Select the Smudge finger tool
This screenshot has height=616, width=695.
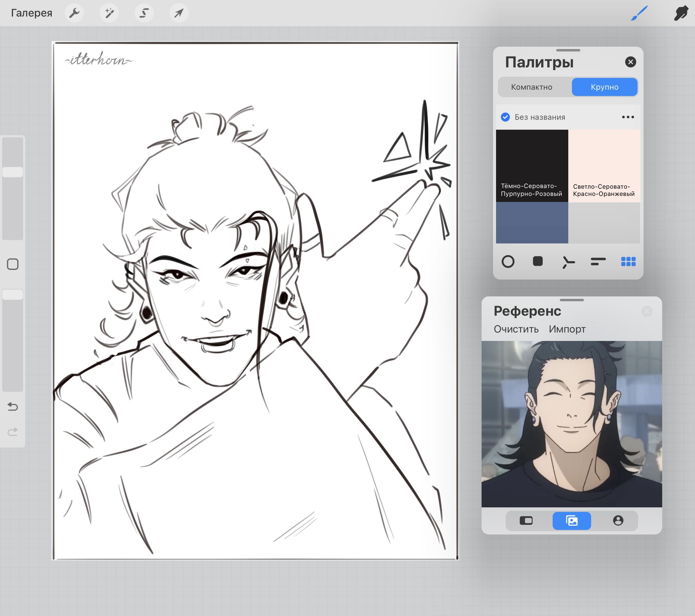[x=681, y=13]
